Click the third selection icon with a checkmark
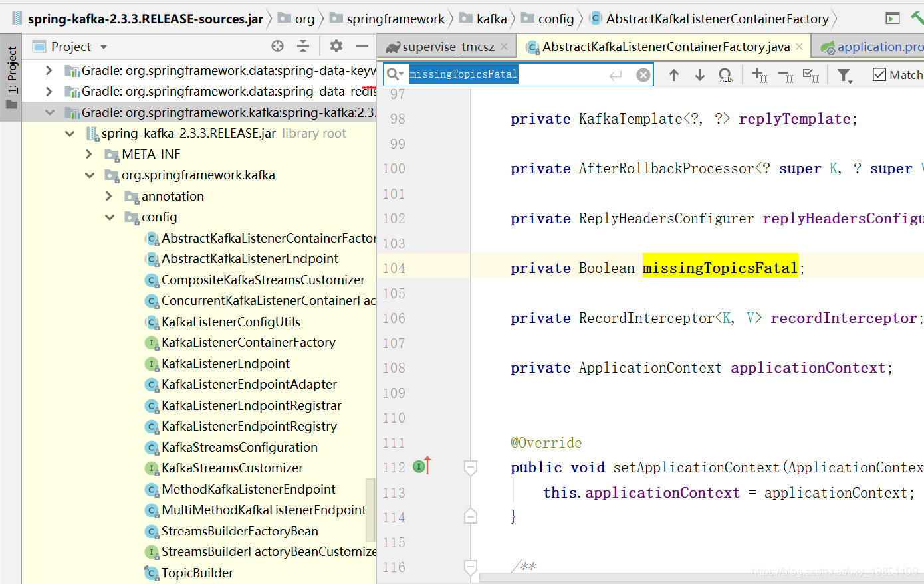 pyautogui.click(x=811, y=75)
